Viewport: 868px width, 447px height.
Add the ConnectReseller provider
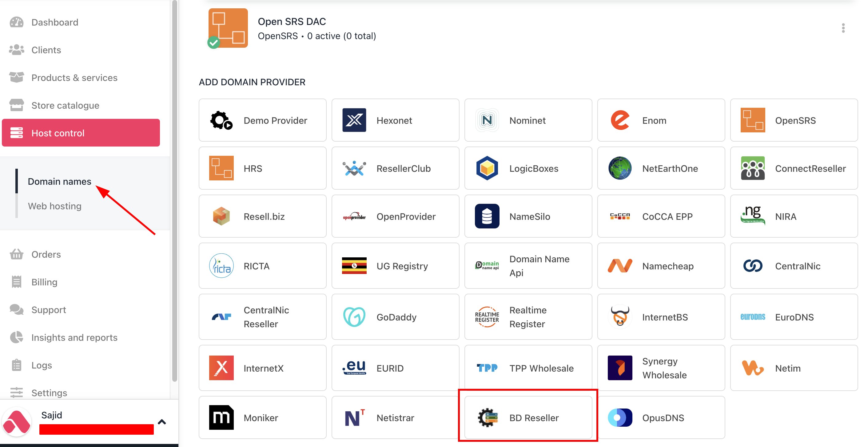[x=794, y=168]
